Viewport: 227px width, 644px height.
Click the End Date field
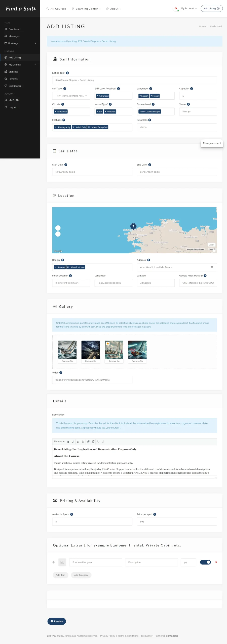[177, 172]
